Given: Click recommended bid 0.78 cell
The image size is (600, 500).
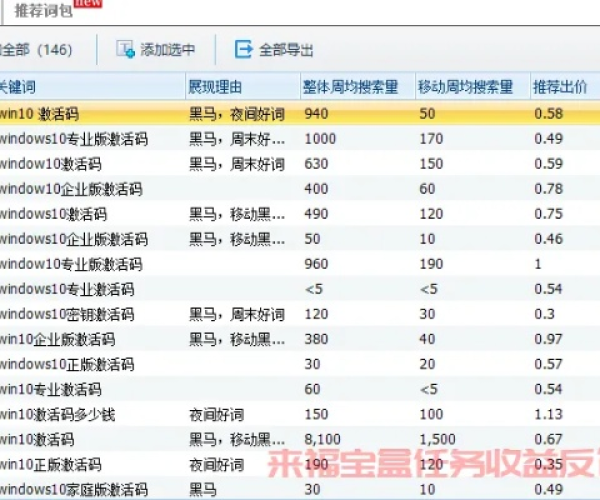Looking at the screenshot, I should click(x=548, y=189).
